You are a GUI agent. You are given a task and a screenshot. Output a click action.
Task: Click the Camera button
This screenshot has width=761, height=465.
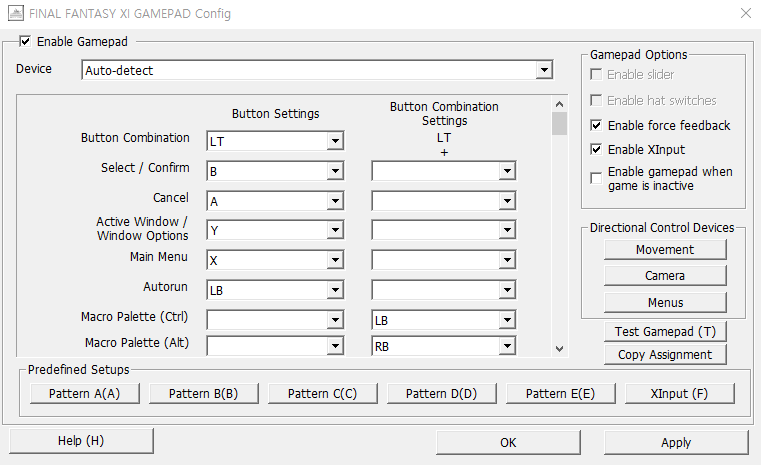pos(665,276)
